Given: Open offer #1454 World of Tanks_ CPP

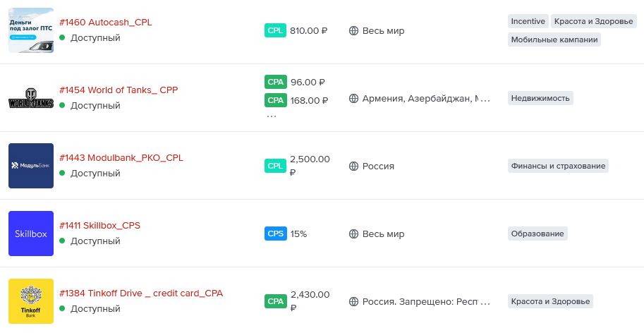Looking at the screenshot, I should 119,90.
